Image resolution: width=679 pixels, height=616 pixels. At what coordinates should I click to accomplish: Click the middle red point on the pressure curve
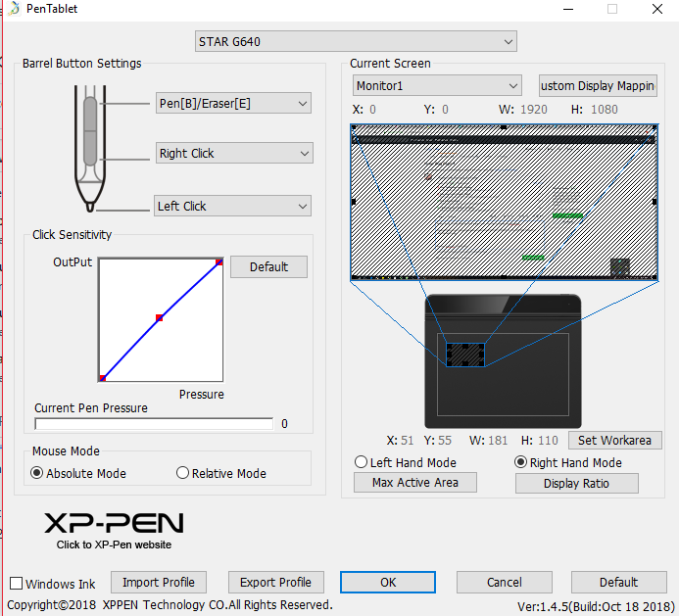coord(160,318)
